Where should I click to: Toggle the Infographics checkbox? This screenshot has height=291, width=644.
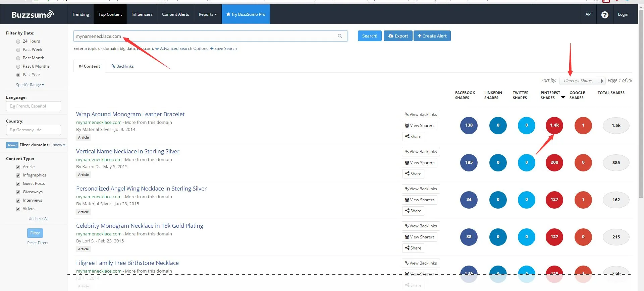pos(18,175)
